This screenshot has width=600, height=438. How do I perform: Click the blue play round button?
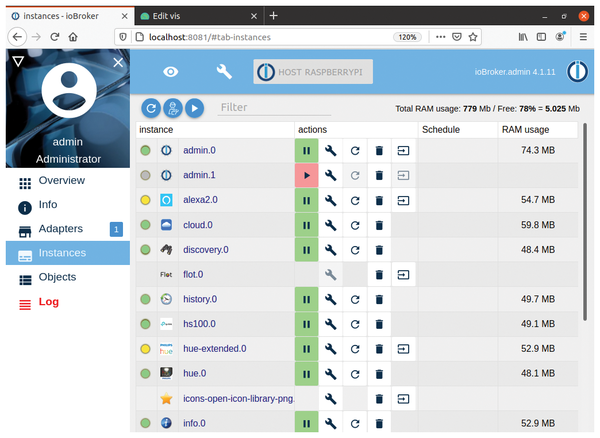[195, 108]
